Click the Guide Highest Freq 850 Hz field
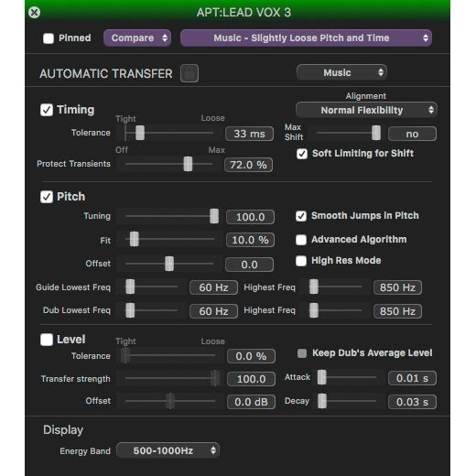Image resolution: width=476 pixels, height=476 pixels. coord(397,287)
